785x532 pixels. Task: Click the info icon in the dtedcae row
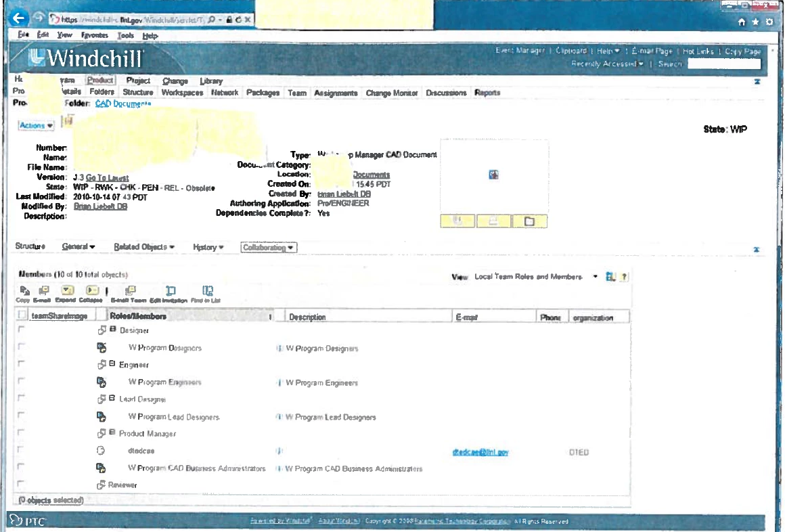pos(279,451)
